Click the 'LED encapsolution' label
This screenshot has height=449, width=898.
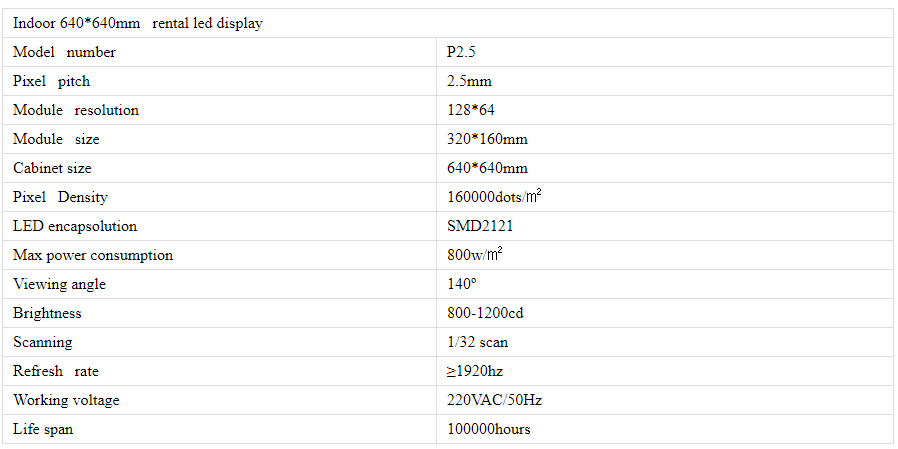75,226
